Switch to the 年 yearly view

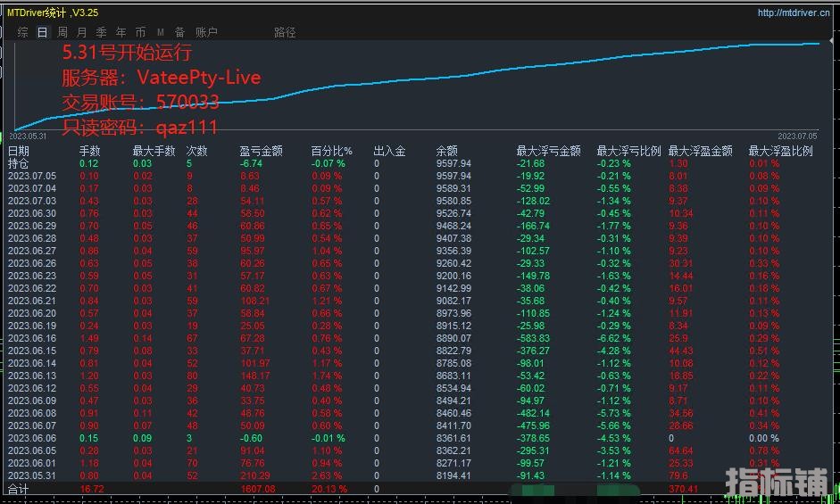[121, 32]
